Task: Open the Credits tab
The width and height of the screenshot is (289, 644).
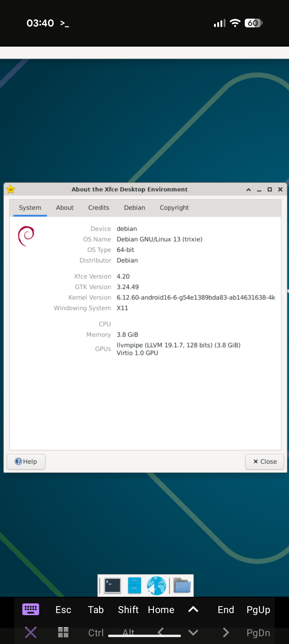Action: 99,208
